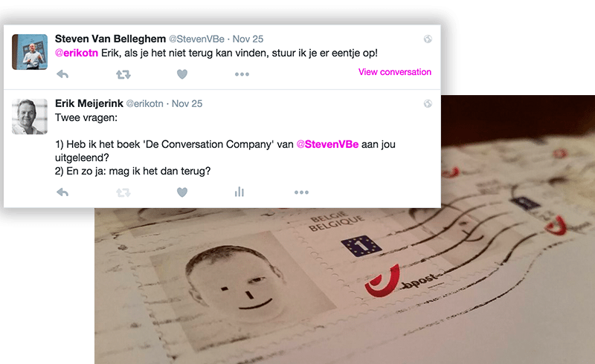The width and height of the screenshot is (595, 364).
Task: View tweet activity analytics bar chart
Action: point(239,192)
